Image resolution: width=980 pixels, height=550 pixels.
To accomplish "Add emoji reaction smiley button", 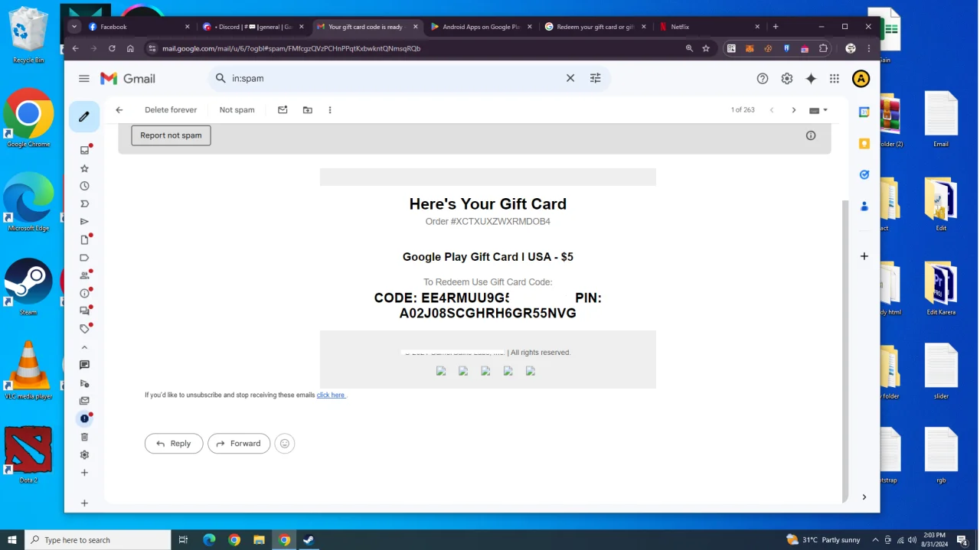I will pyautogui.click(x=285, y=444).
